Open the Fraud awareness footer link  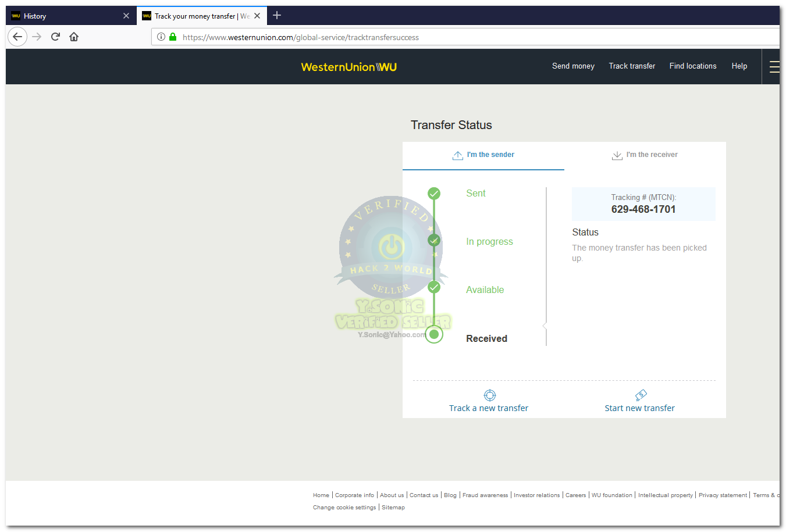(x=485, y=495)
